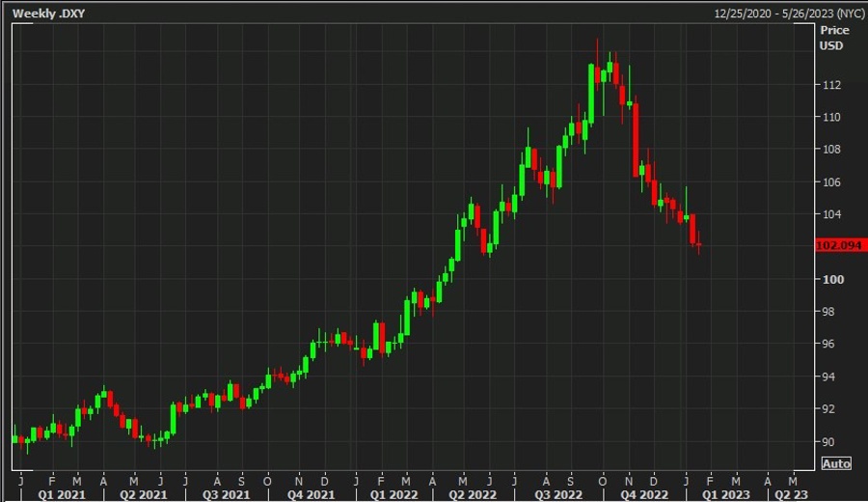Select the Q3 2022 quarter label
Image resolution: width=868 pixels, height=502 pixels.
(x=558, y=494)
